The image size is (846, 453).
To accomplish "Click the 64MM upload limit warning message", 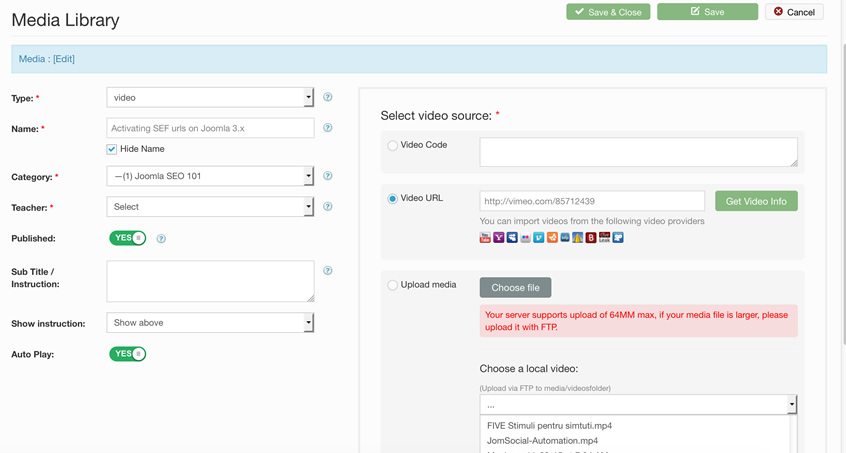I will [x=638, y=321].
